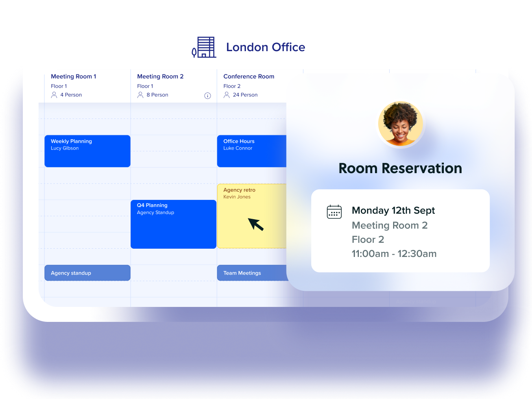Image resolution: width=532 pixels, height=399 pixels.
Task: Click the person icon beside 4 Person
Action: click(x=54, y=95)
